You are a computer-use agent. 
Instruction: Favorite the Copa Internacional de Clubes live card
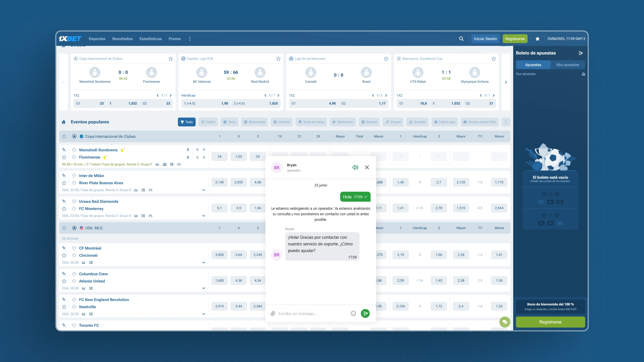(x=171, y=59)
